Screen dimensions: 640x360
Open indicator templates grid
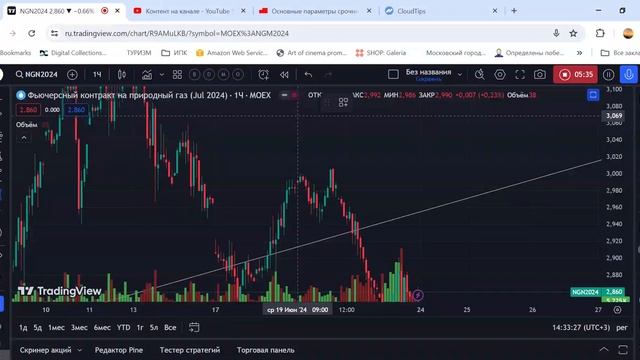[177, 74]
